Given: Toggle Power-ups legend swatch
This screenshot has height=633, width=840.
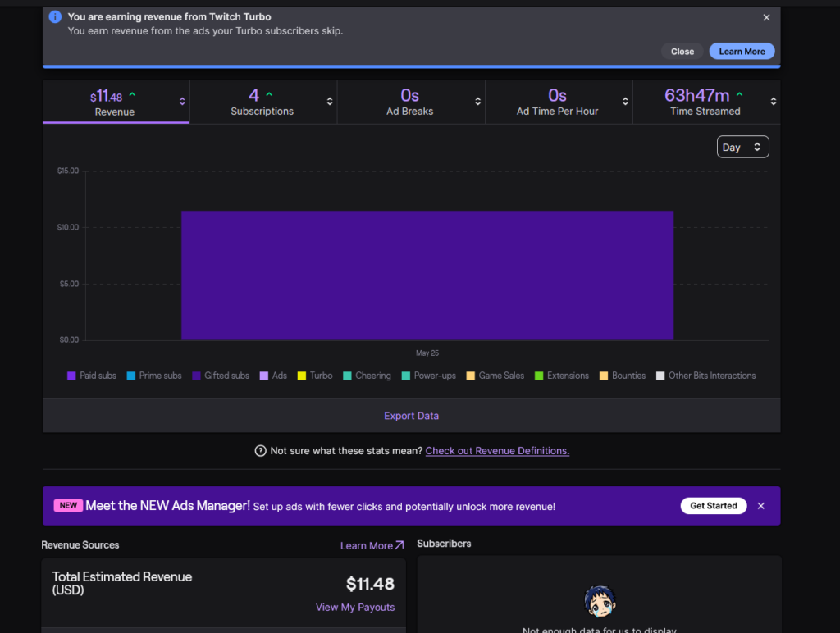Looking at the screenshot, I should [405, 376].
